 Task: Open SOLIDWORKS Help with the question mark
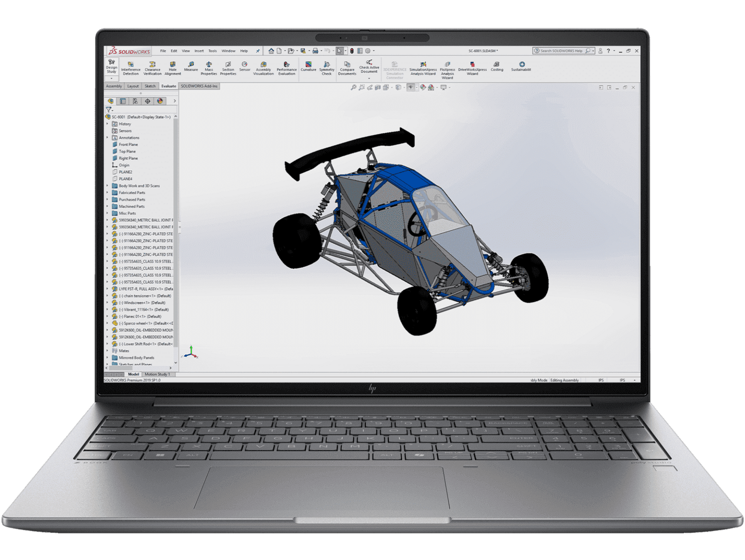click(607, 51)
